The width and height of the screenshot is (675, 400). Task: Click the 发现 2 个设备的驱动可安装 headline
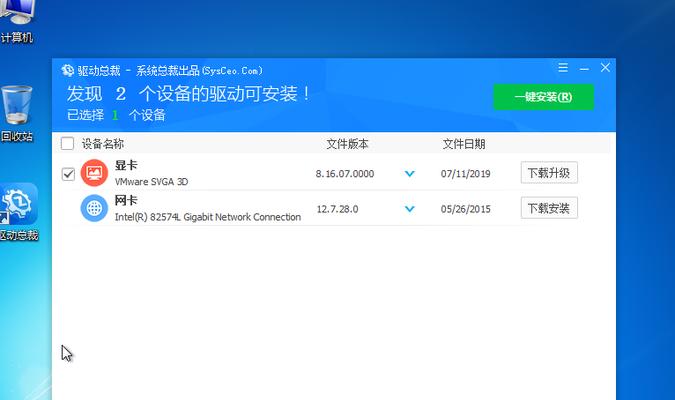pyautogui.click(x=188, y=94)
